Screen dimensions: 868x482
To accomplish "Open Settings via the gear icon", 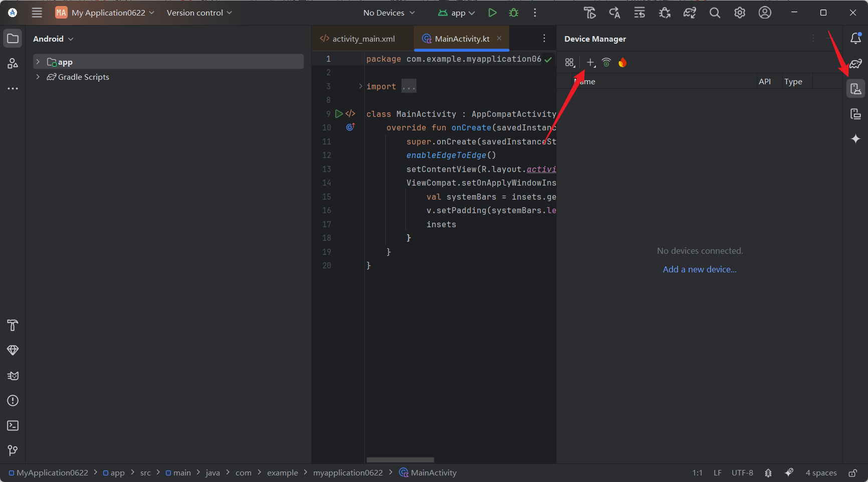I will point(740,13).
